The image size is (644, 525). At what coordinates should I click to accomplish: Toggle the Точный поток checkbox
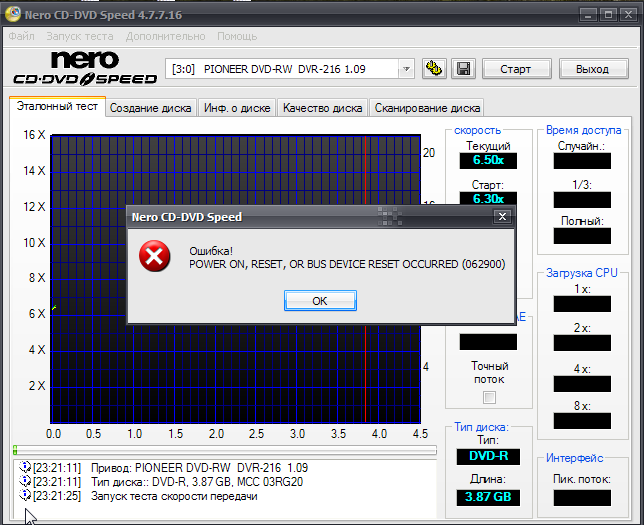[489, 397]
